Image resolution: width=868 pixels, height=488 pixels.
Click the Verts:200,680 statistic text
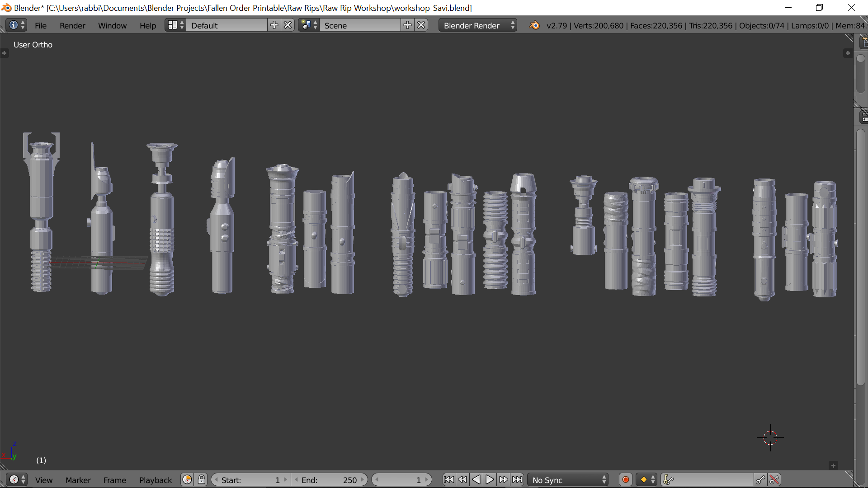click(599, 26)
